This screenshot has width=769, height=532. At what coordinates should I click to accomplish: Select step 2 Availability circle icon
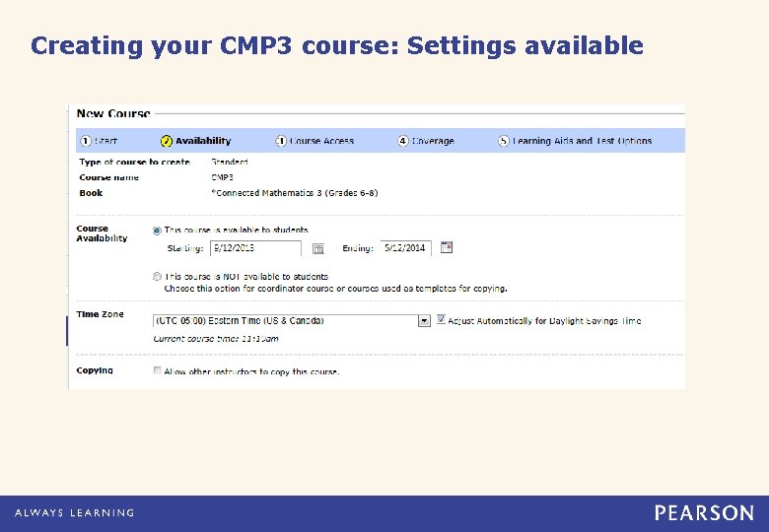pos(167,141)
